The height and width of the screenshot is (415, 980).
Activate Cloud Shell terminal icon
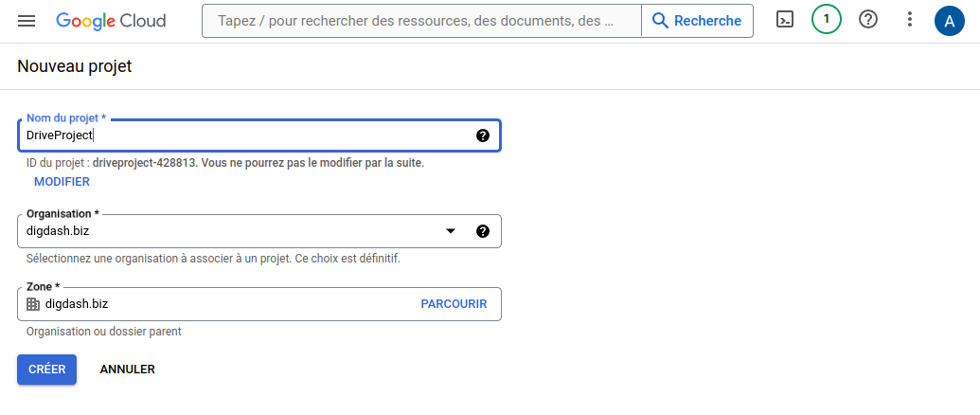pos(785,20)
